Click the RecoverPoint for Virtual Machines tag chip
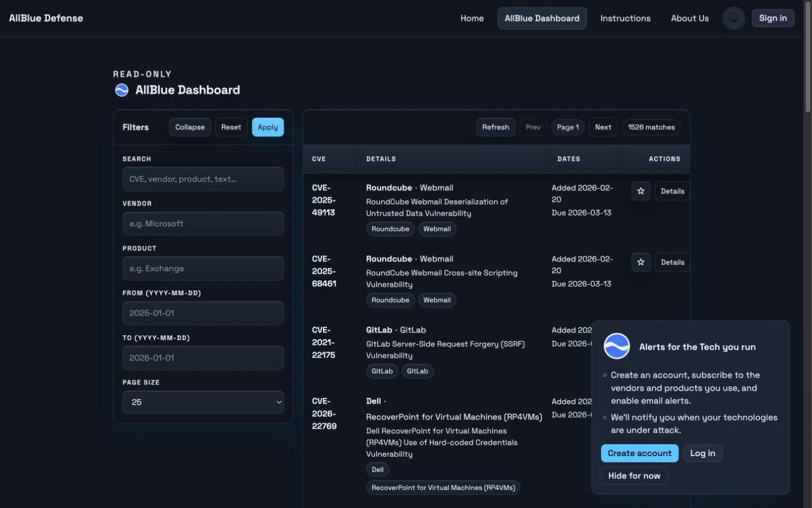Screen dimensions: 812x508 (443, 487)
